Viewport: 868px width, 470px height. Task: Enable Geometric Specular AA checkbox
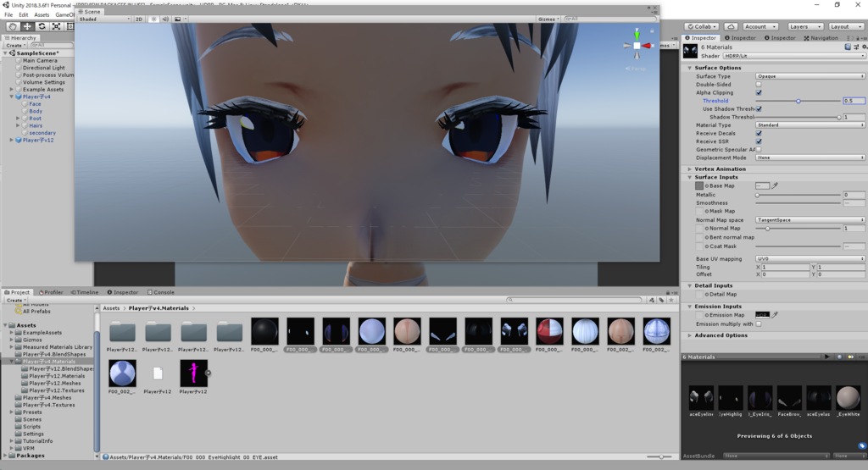759,149
